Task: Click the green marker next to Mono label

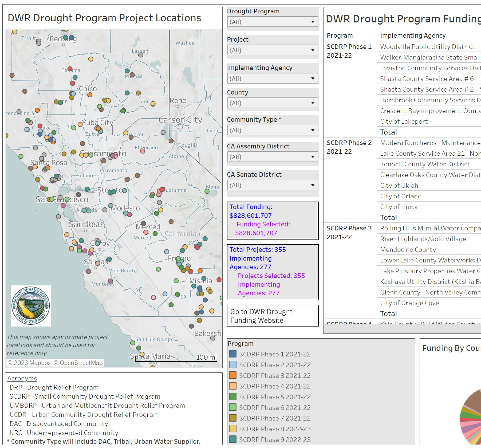Action: [x=207, y=191]
